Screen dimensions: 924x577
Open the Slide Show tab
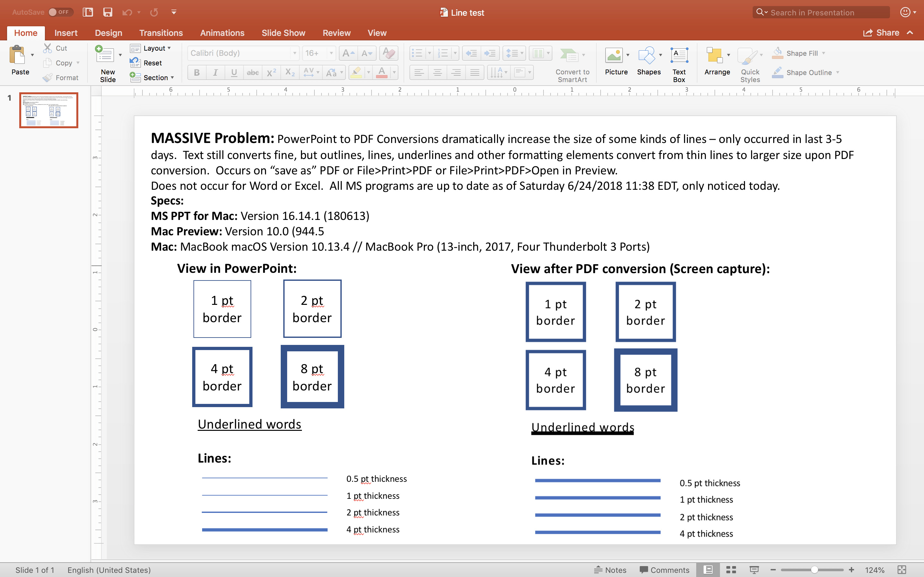283,33
